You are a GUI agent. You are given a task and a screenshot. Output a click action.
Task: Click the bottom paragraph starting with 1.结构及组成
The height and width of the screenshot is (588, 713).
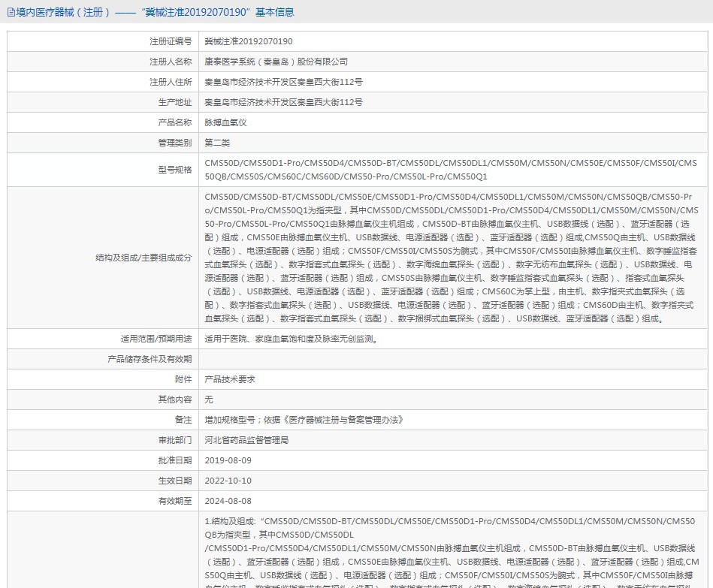click(x=452, y=552)
